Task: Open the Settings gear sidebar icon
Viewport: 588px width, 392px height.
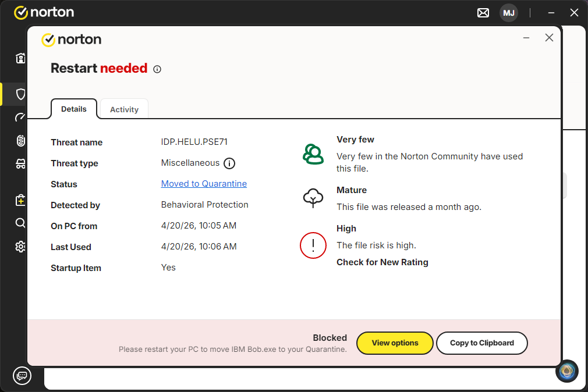Action: click(x=20, y=246)
